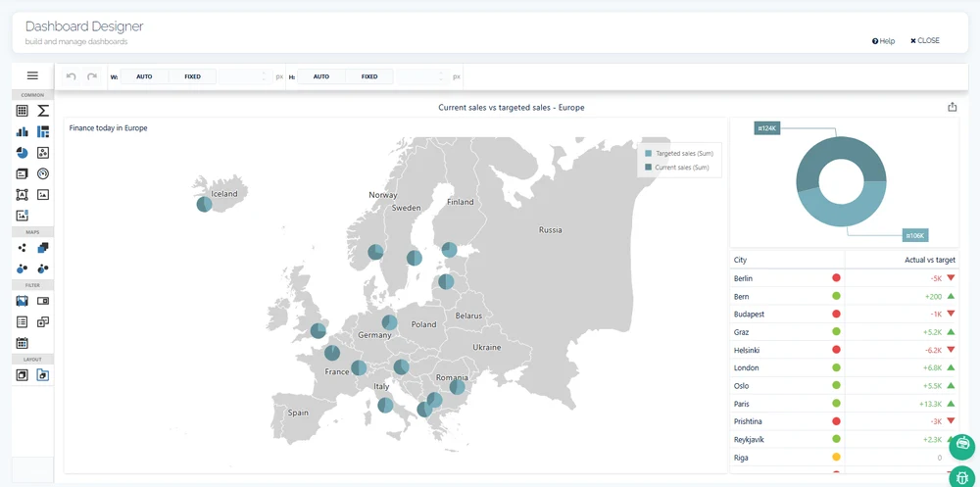Select the Bern row in city grid
The width and height of the screenshot is (980, 487).
(x=844, y=296)
